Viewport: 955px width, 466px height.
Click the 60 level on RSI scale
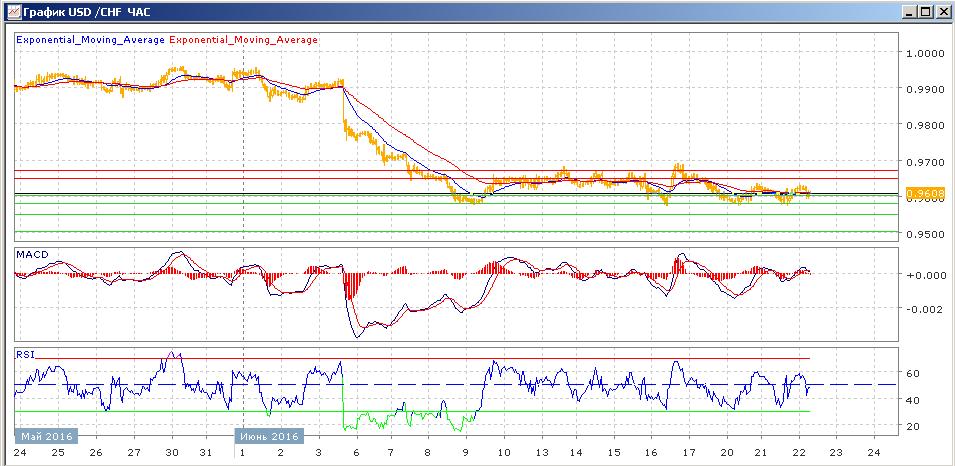(913, 373)
